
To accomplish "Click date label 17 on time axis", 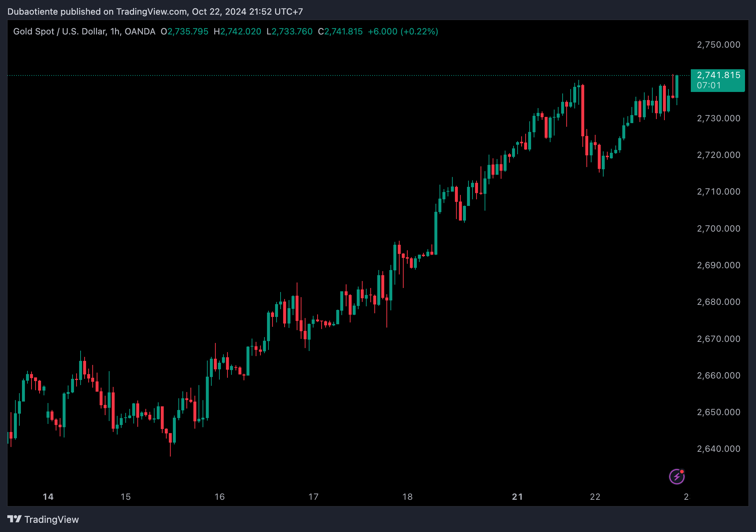I will (x=314, y=497).
